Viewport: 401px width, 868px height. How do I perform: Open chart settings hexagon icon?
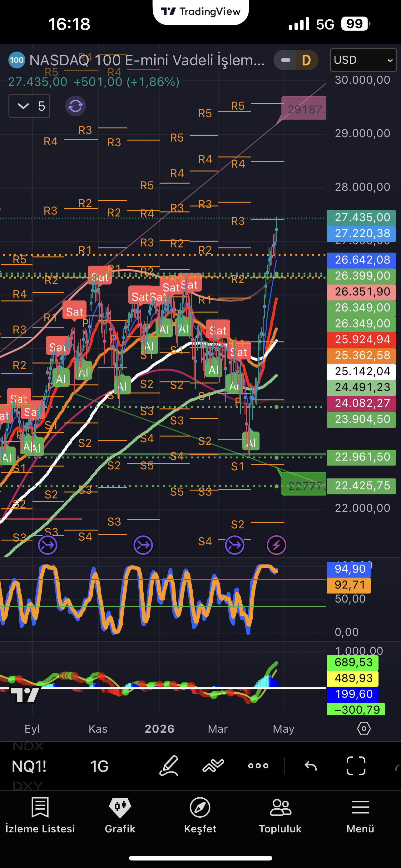(x=364, y=729)
